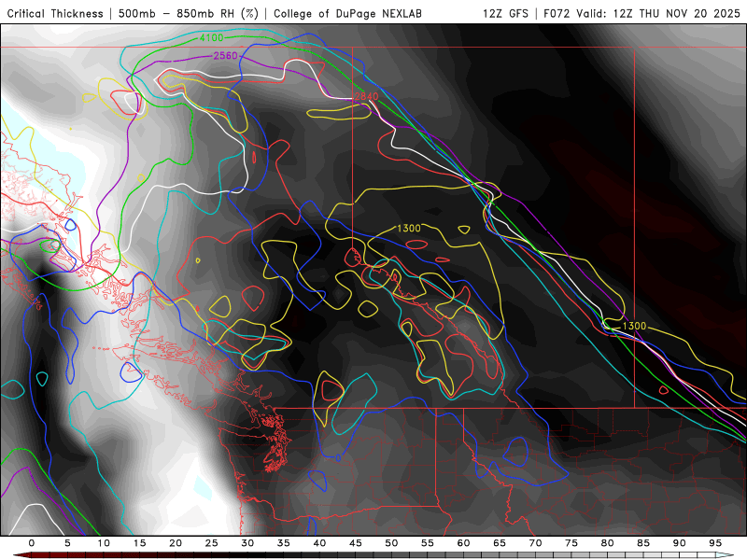
Task: Click the 50 value on the color bar
Action: 391,543
